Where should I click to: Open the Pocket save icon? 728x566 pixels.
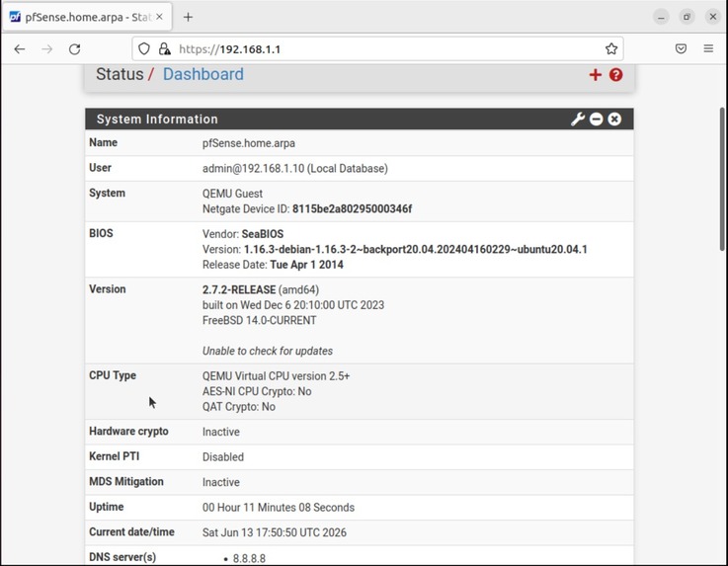tap(681, 48)
